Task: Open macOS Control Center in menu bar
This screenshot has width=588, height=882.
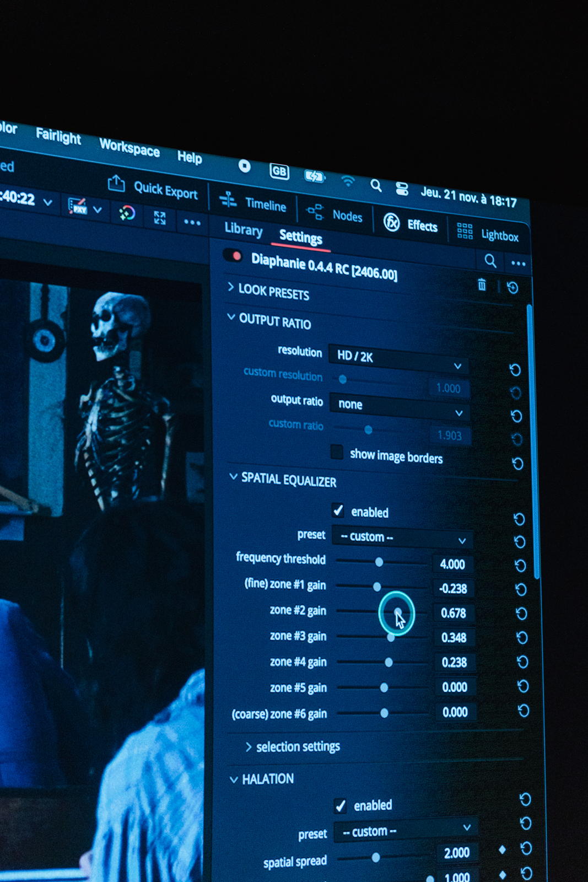Action: click(x=402, y=189)
